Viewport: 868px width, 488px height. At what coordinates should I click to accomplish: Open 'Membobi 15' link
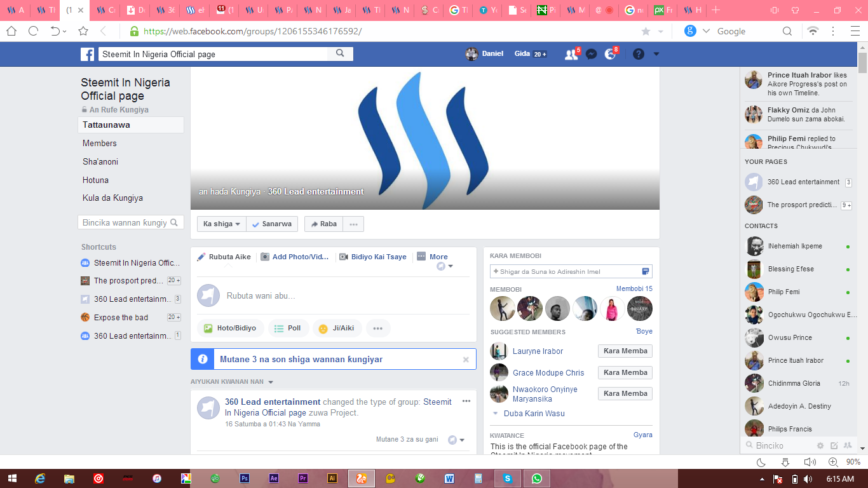pos(634,288)
